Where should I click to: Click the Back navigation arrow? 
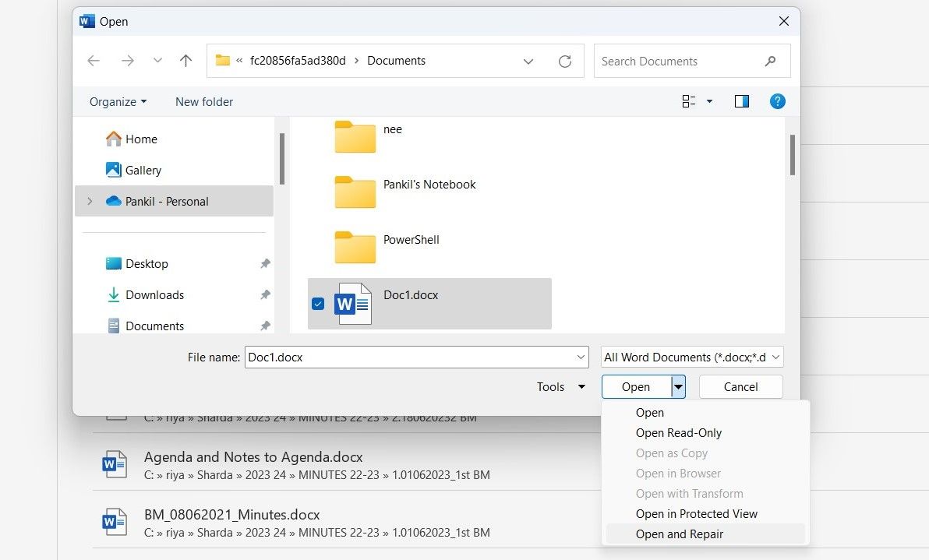[x=94, y=61]
